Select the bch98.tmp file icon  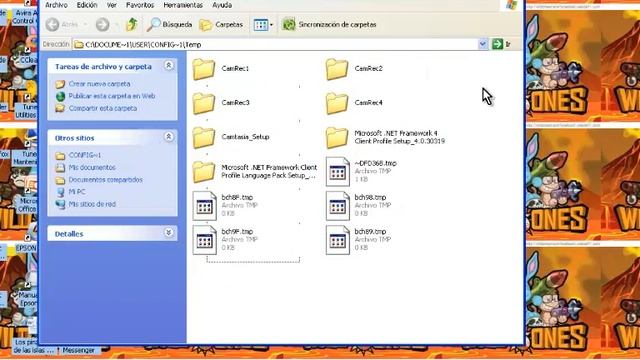(338, 206)
